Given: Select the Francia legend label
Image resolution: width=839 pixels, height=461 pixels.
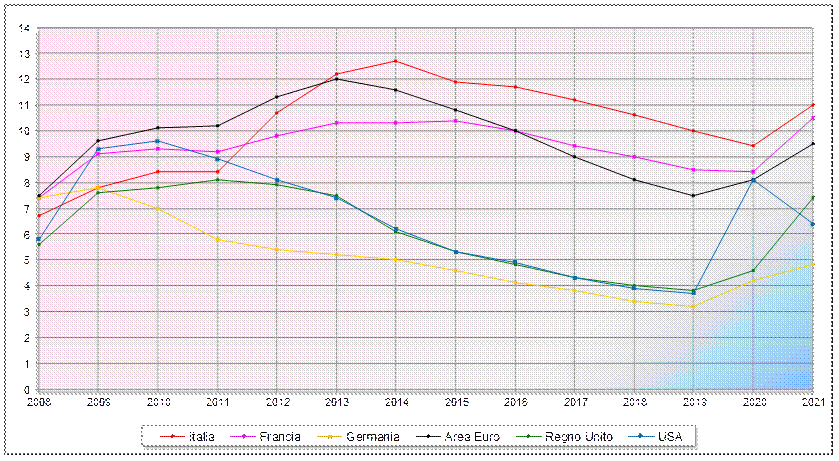Looking at the screenshot, I should pos(280,436).
